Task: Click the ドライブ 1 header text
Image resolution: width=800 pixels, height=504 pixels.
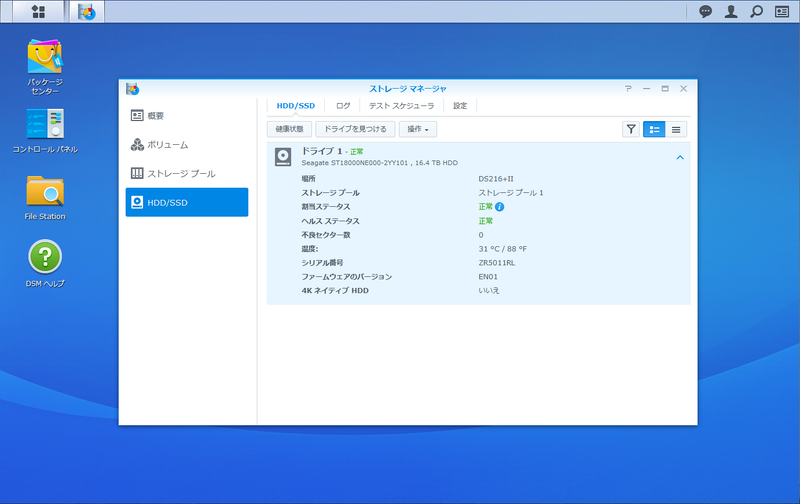Action: click(x=322, y=151)
